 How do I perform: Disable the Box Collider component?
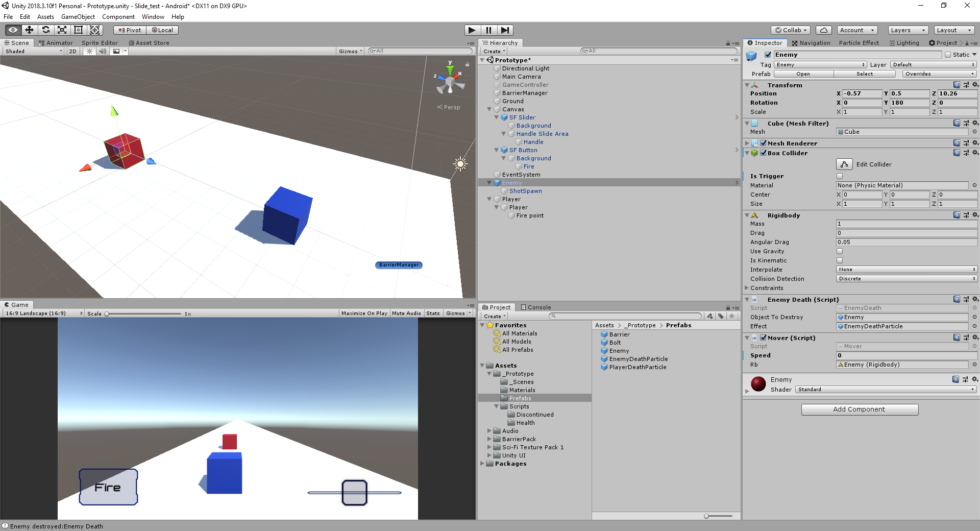tap(764, 153)
